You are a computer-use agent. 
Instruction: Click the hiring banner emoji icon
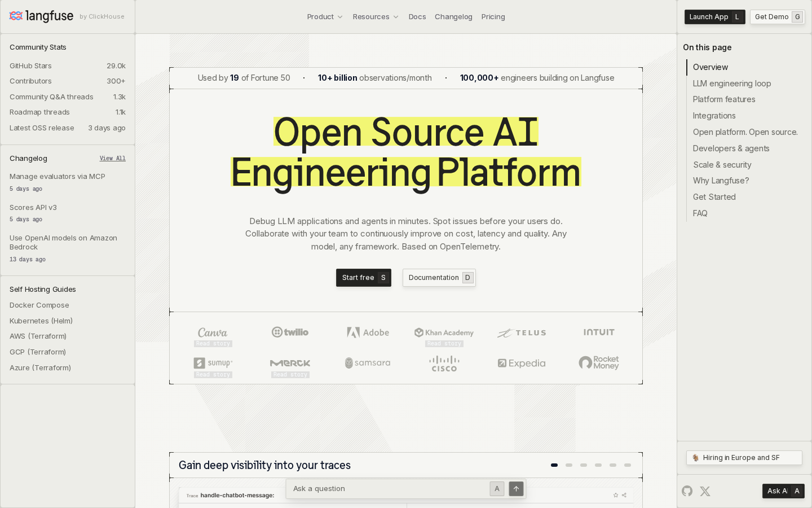click(x=695, y=458)
